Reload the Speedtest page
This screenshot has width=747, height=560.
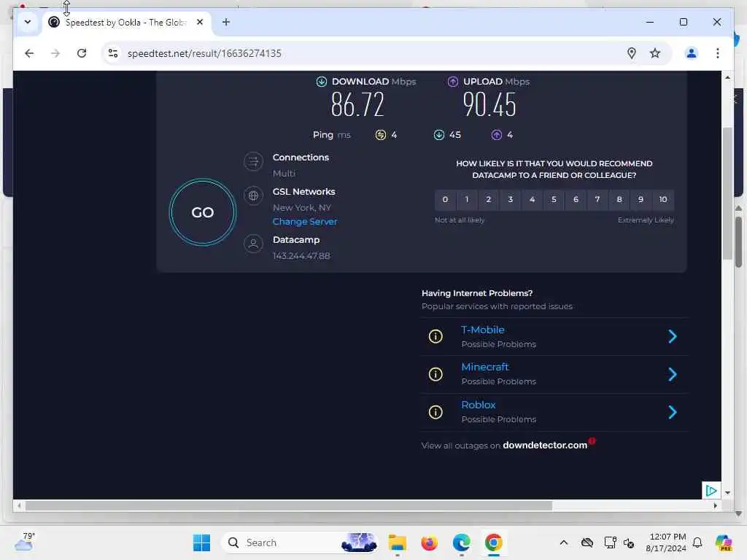(82, 53)
